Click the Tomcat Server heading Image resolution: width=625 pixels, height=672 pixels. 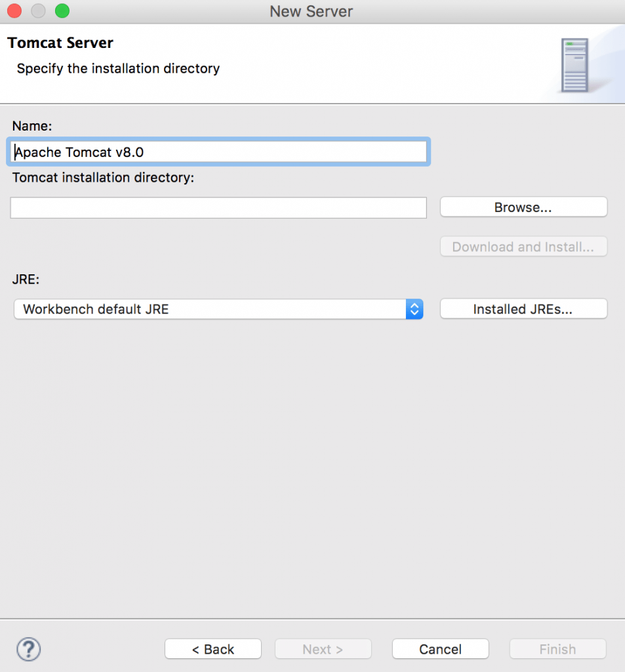pos(60,43)
